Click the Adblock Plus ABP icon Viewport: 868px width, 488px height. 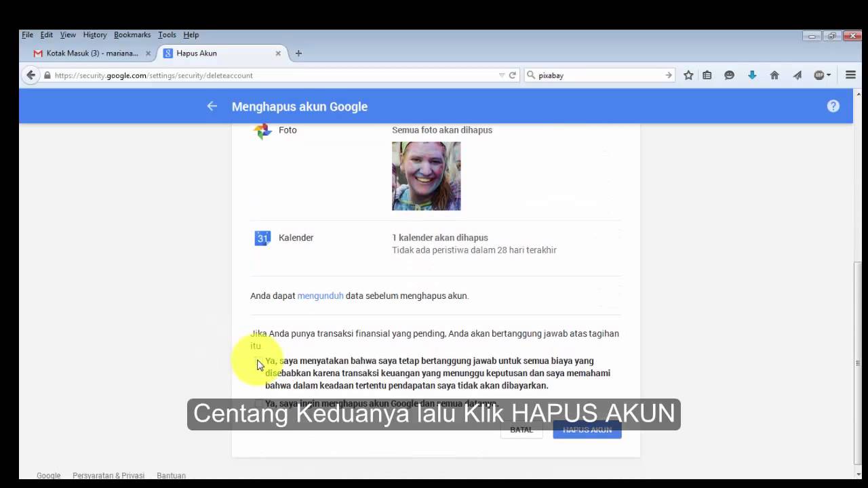pyautogui.click(x=819, y=75)
